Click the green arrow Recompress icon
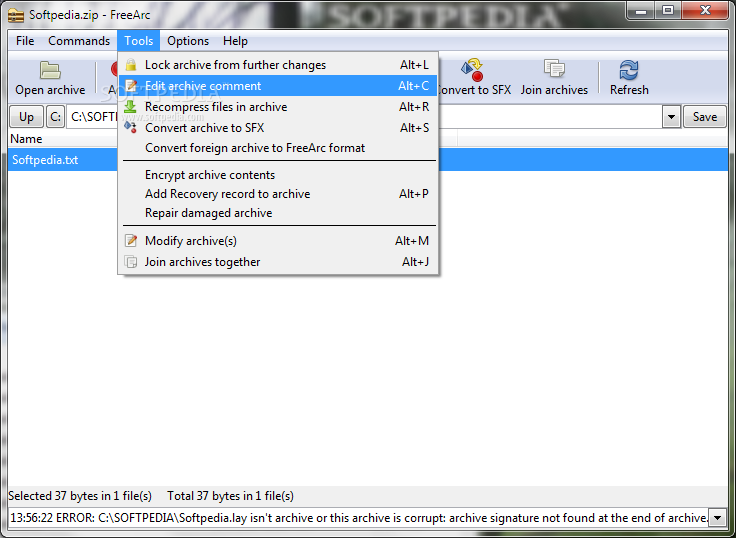This screenshot has width=736, height=538. 130,107
